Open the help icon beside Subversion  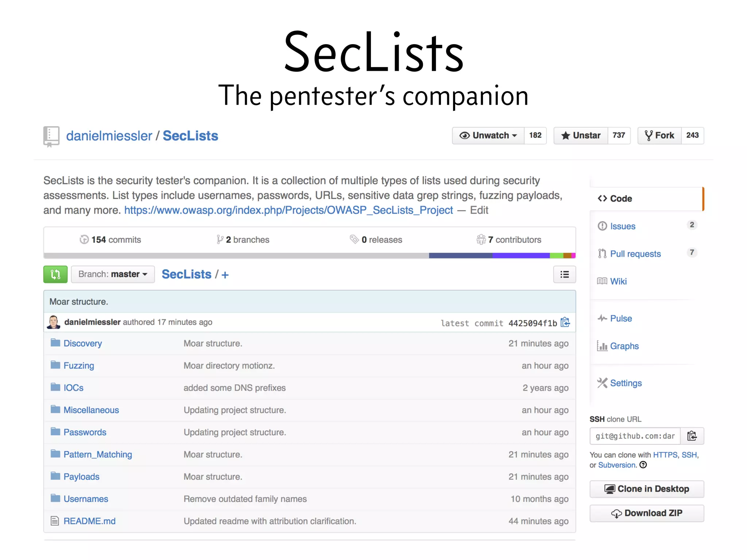pos(643,465)
